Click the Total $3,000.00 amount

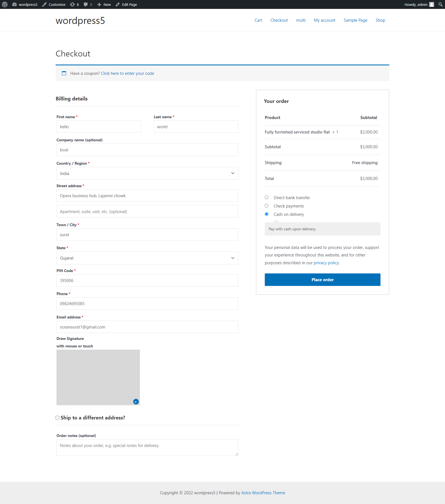(x=369, y=179)
